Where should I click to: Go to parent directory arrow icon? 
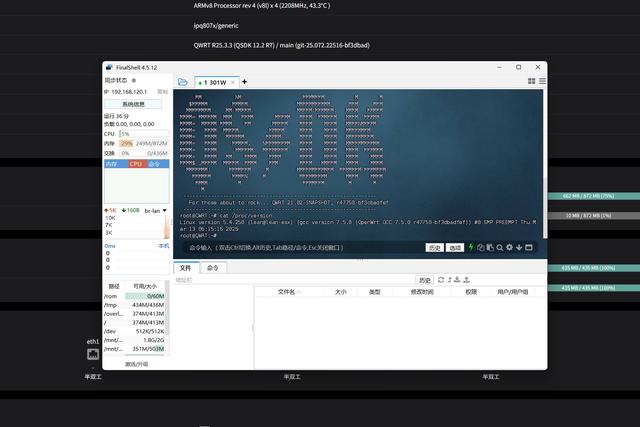click(x=449, y=280)
